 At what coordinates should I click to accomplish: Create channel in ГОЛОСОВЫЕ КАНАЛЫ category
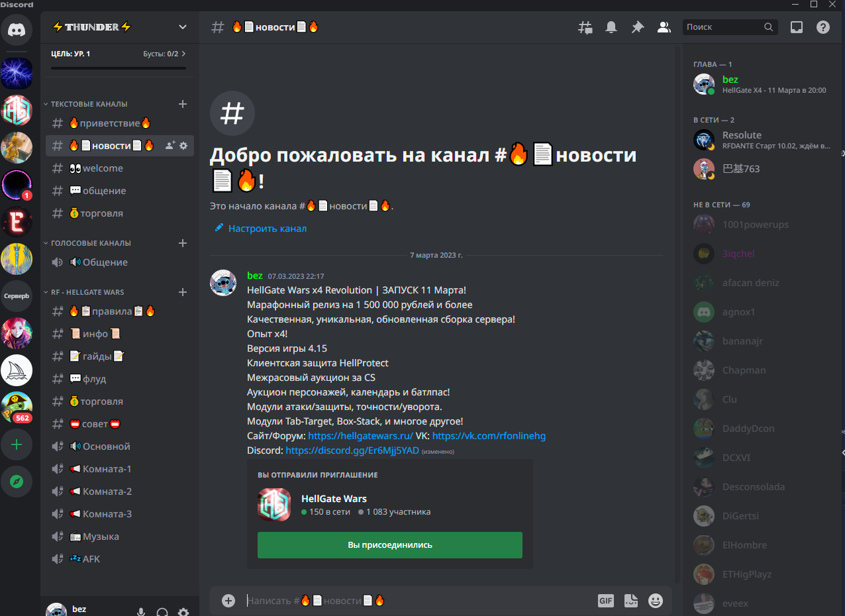click(x=183, y=243)
